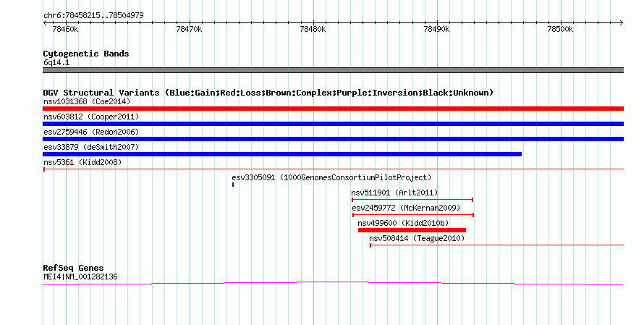Click the nsv511901 (Arlt2011) label

tap(394, 193)
